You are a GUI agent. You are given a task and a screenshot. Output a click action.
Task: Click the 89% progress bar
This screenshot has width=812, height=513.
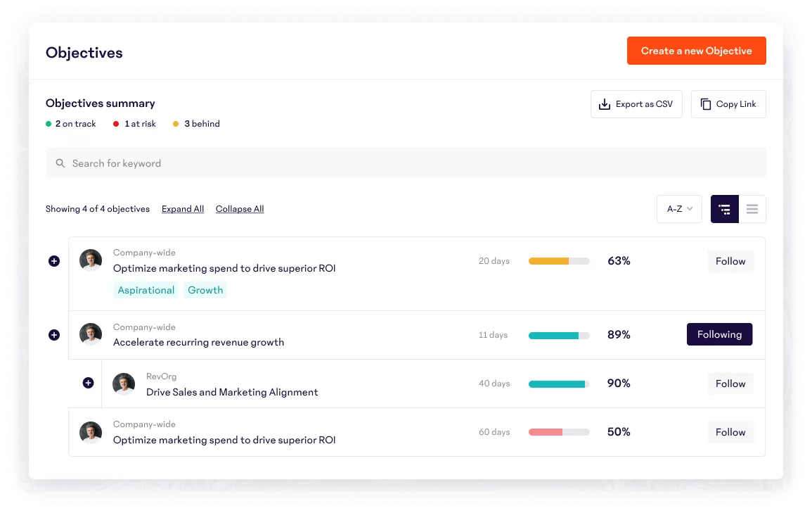coord(559,336)
